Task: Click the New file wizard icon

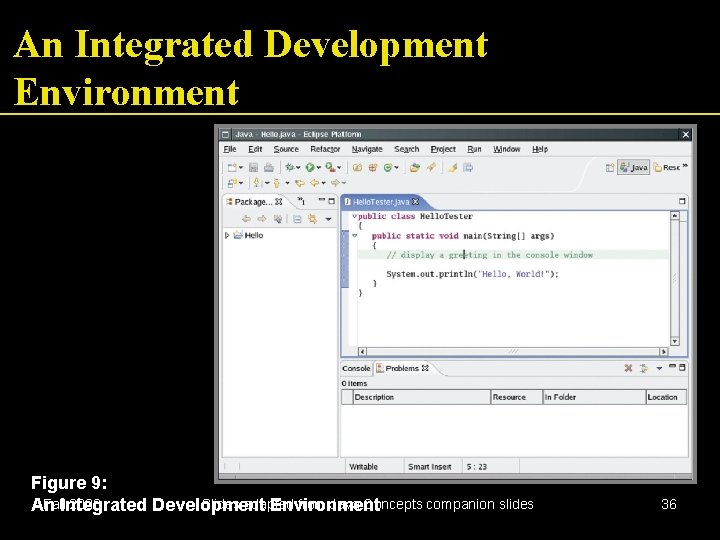Action: 232,168
